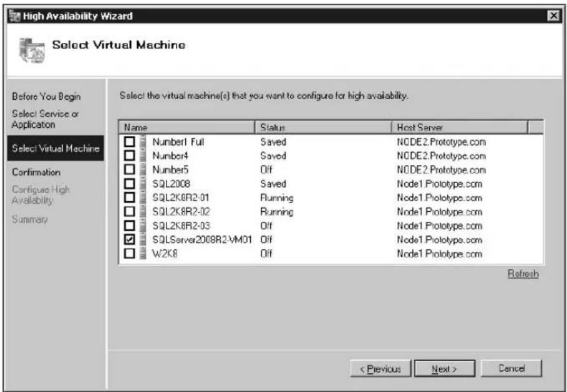The height and width of the screenshot is (392, 567).
Task: Click the Running status of SQL2K8R2-01
Action: [276, 198]
